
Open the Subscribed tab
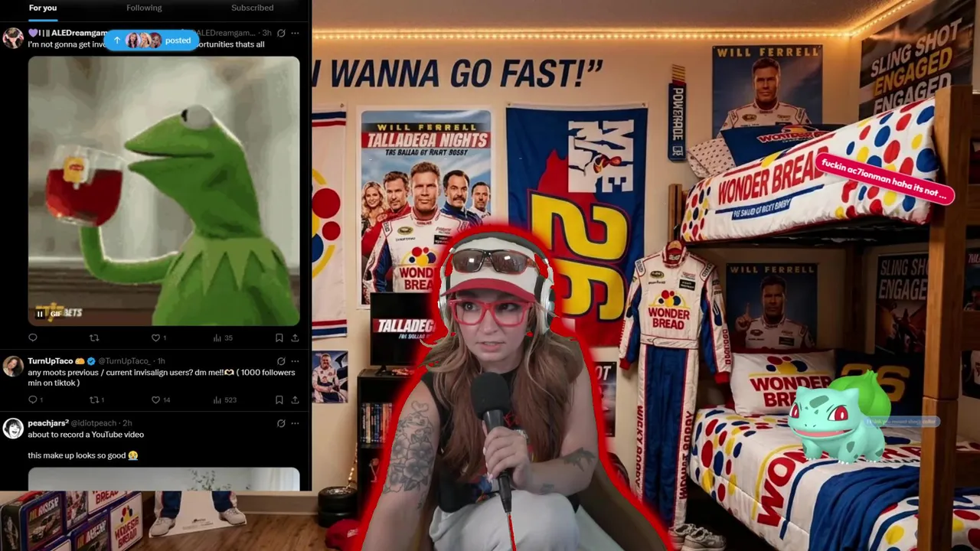252,8
